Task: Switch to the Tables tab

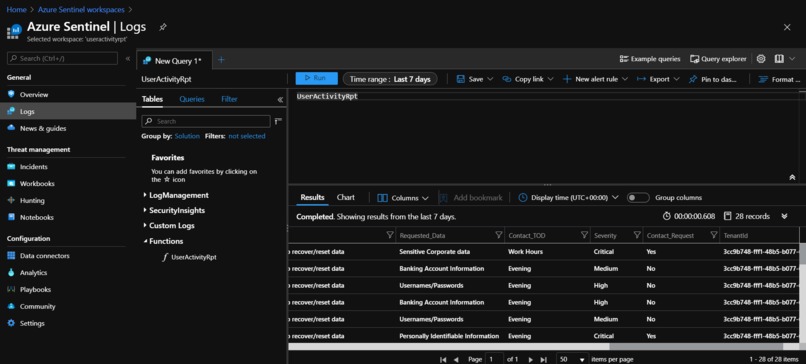Action: tap(152, 99)
